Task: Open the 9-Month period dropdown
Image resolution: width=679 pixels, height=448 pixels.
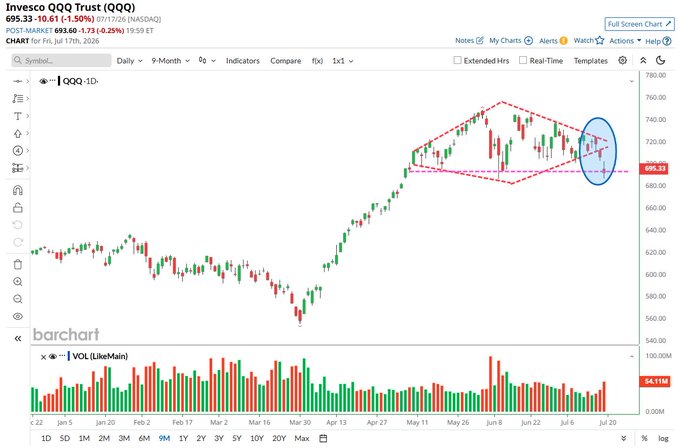Action: click(x=171, y=61)
